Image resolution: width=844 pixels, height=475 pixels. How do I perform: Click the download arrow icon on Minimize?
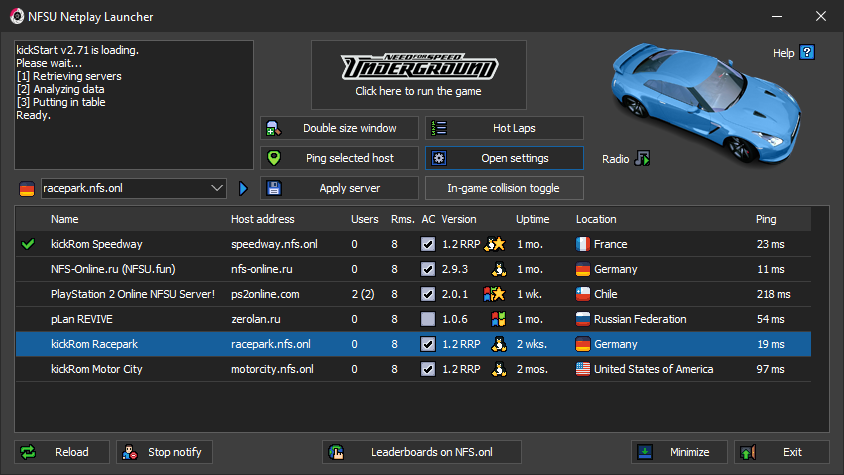645,452
